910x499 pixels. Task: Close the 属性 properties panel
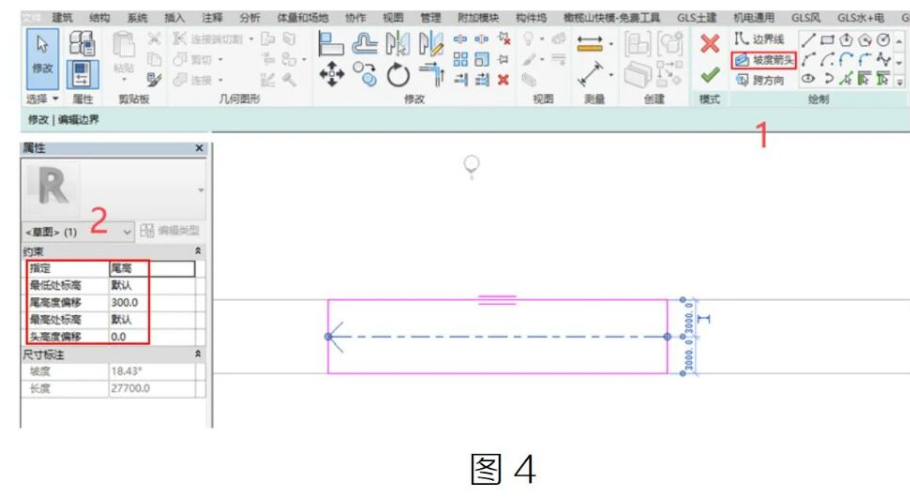tap(199, 148)
